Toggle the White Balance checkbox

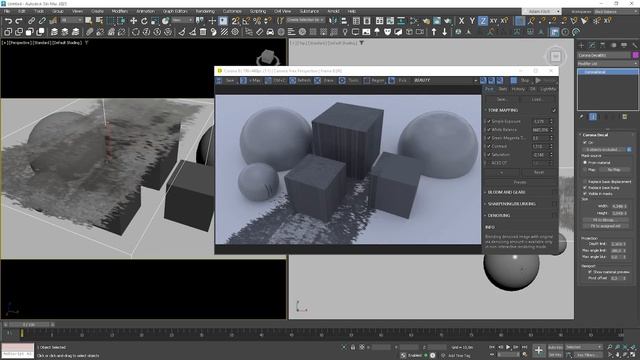point(489,130)
